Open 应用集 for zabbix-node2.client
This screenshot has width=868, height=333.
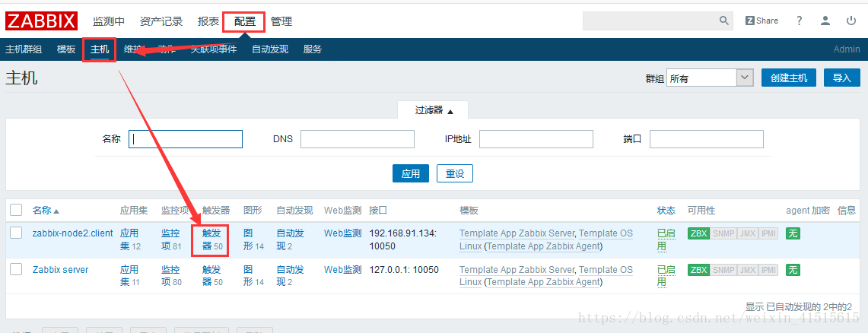pyautogui.click(x=131, y=239)
